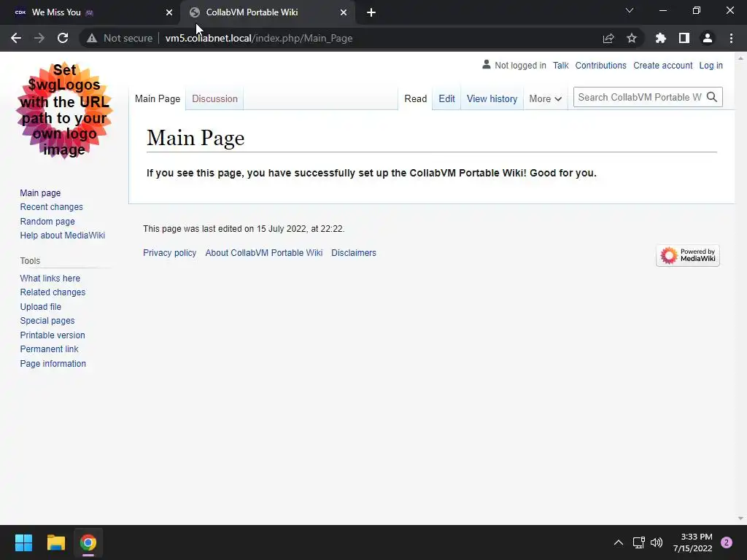Screen dimensions: 747x560
Task: Open the share page icon
Action: click(x=608, y=38)
